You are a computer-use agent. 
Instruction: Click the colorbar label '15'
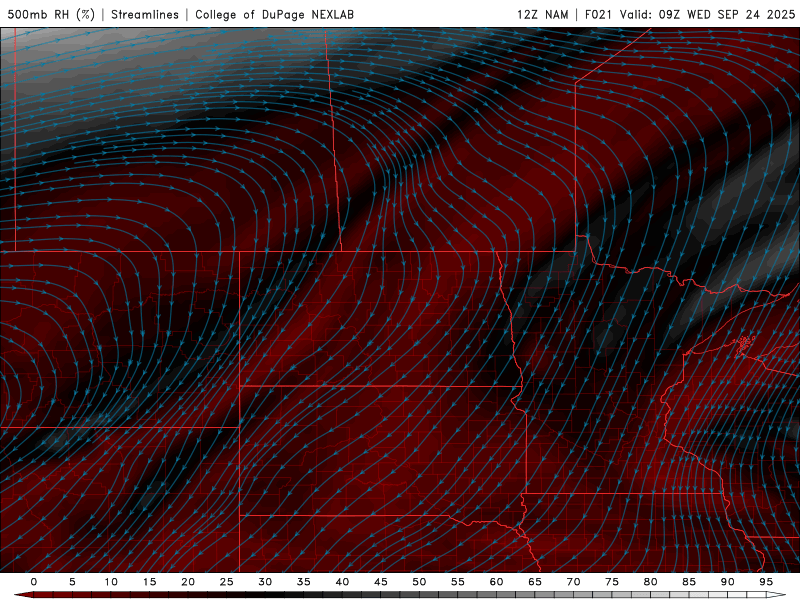click(x=149, y=582)
